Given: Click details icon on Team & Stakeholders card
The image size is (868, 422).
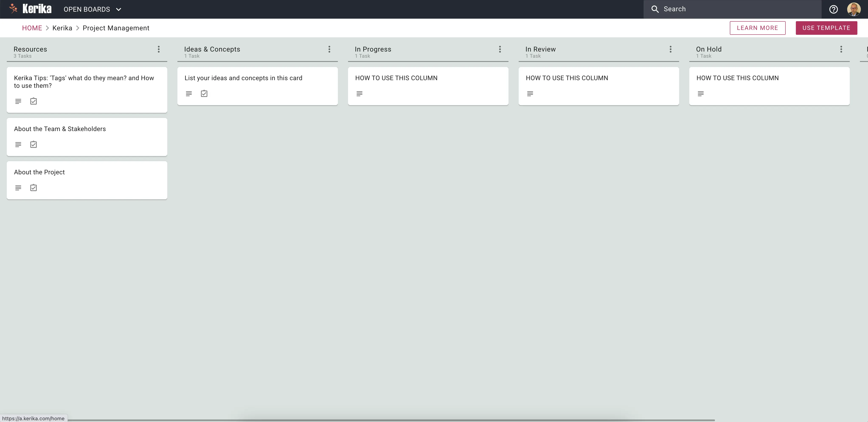Looking at the screenshot, I should (18, 144).
